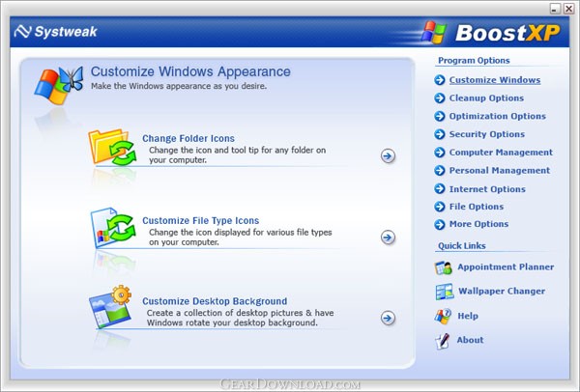The height and width of the screenshot is (392, 580).
Task: Click the arrow bullet beside Security Options
Action: click(x=440, y=134)
